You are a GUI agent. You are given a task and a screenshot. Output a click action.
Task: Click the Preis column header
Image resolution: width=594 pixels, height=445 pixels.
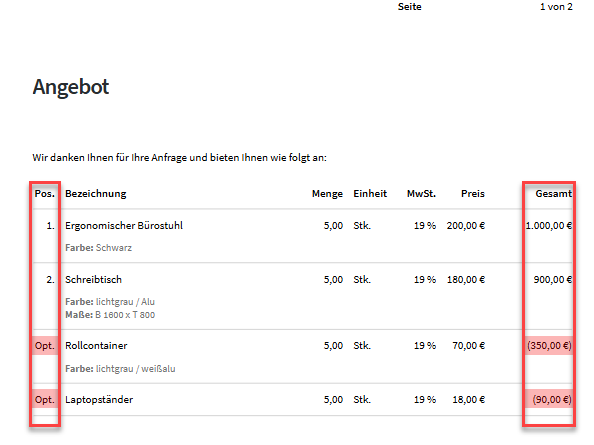pos(473,194)
